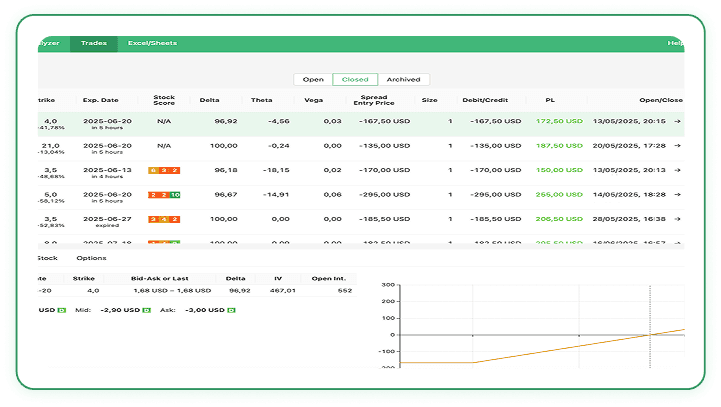Sort by Size column header

coord(429,100)
